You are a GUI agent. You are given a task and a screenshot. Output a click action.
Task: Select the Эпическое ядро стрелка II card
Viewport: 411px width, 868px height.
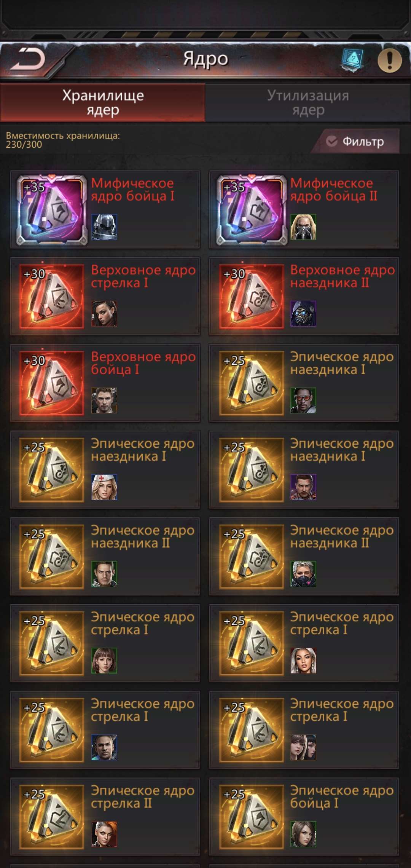pos(105,817)
